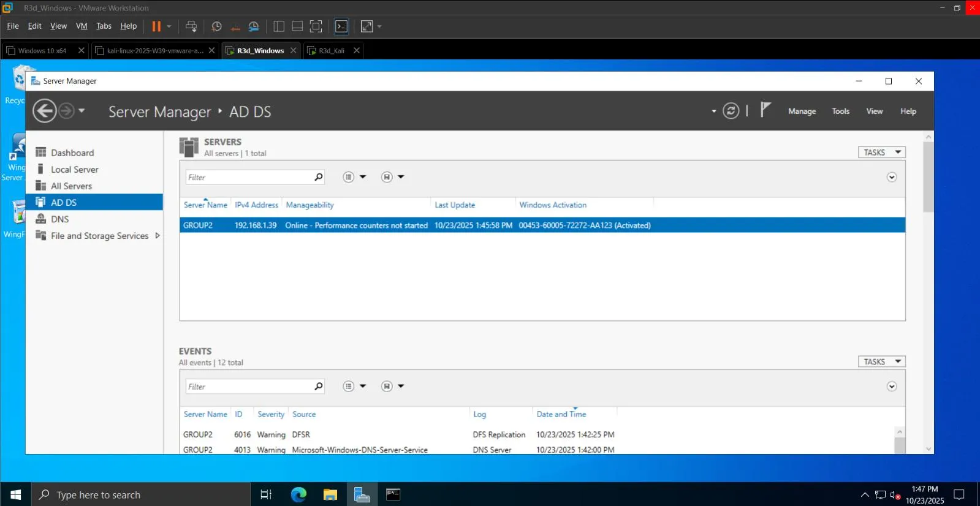Select AD DS in the sidebar

(94, 202)
